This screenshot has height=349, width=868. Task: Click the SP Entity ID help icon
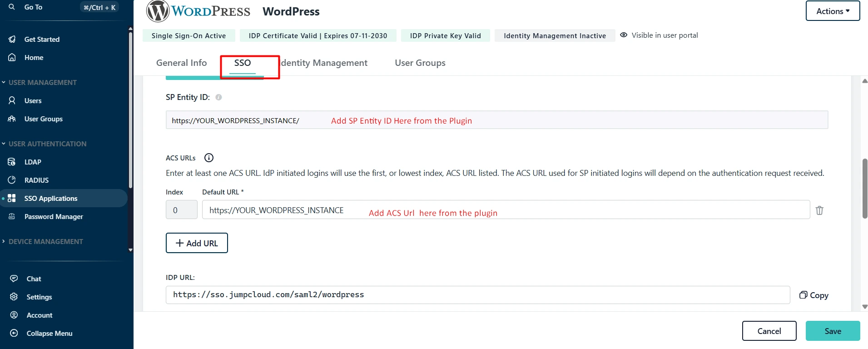point(218,97)
